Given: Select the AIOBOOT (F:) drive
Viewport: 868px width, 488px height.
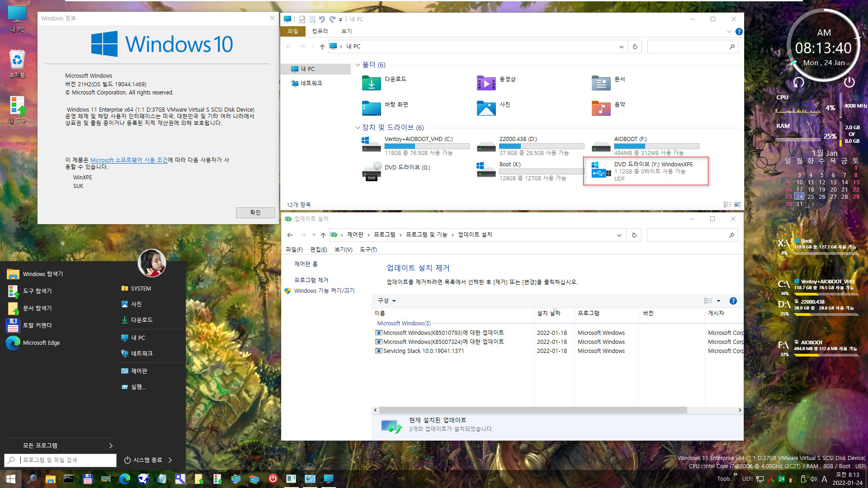Looking at the screenshot, I should tap(645, 146).
